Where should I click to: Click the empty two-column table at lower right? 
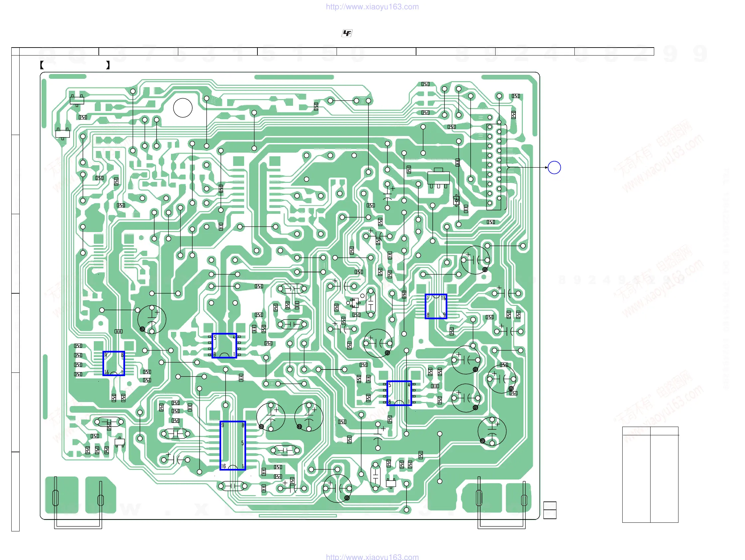tap(650, 475)
